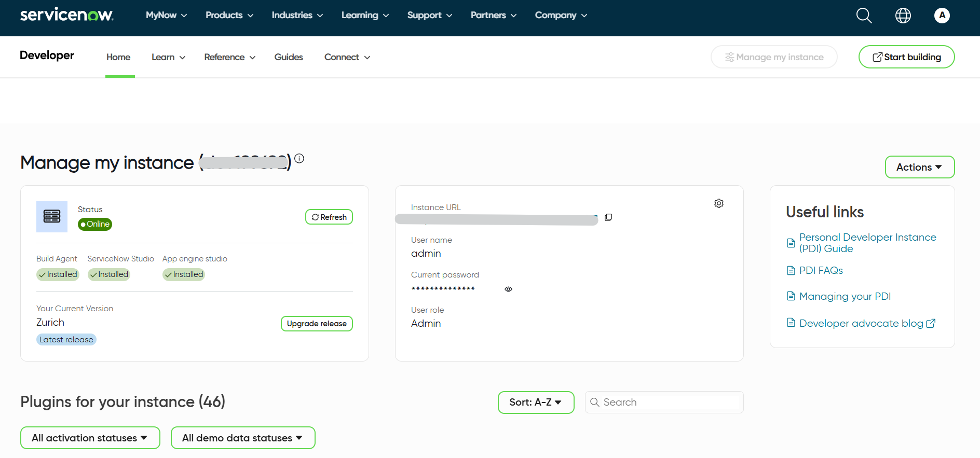
Task: Click the Manage my instance button
Action: (x=774, y=57)
